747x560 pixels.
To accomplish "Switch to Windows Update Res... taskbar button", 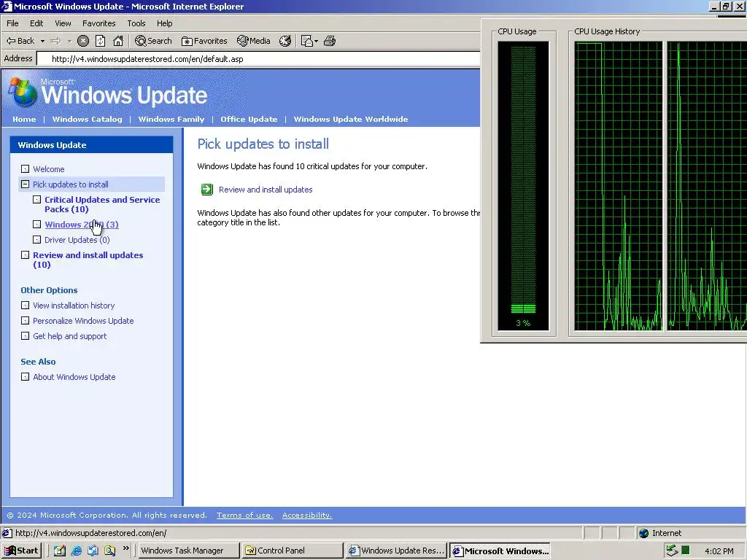I will (396, 551).
